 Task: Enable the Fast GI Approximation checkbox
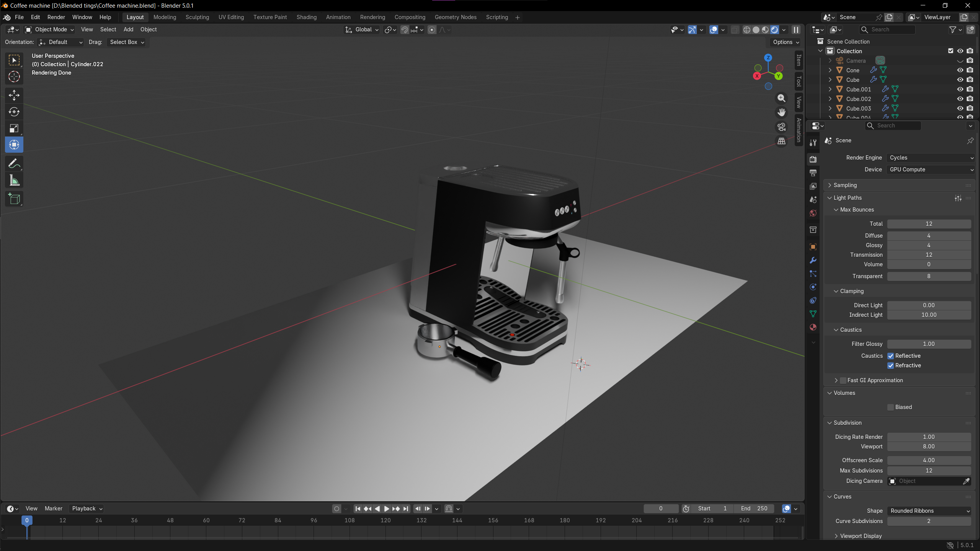tap(843, 380)
